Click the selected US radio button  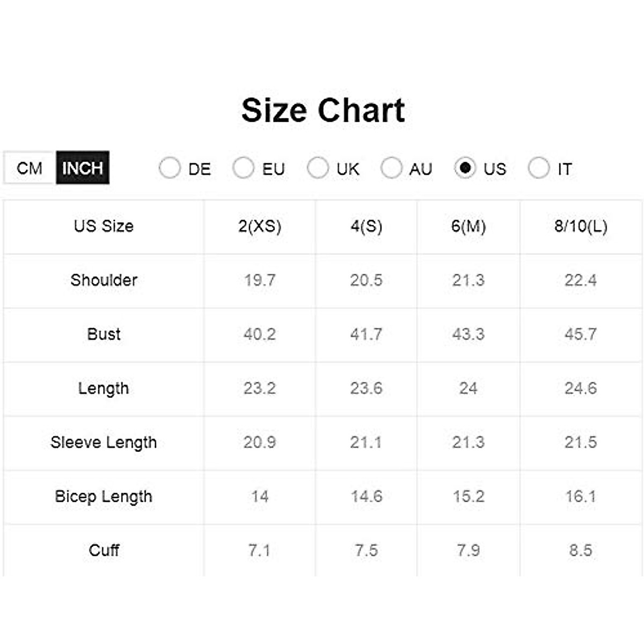pos(465,168)
